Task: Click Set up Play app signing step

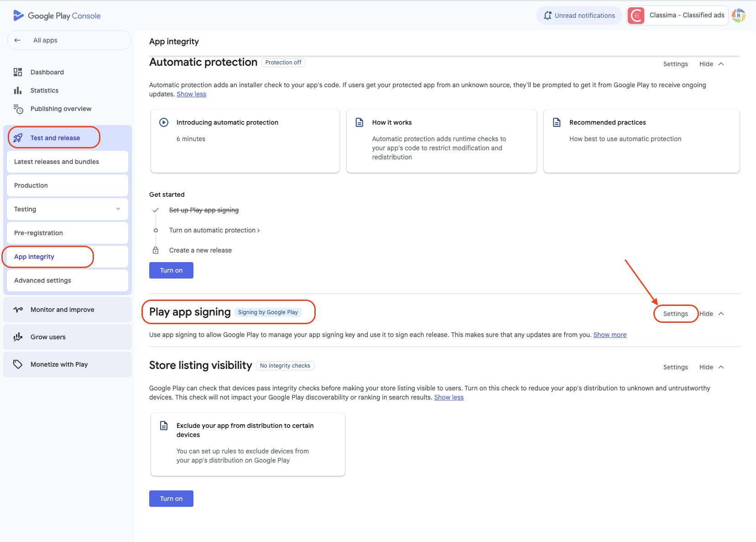Action: point(204,210)
